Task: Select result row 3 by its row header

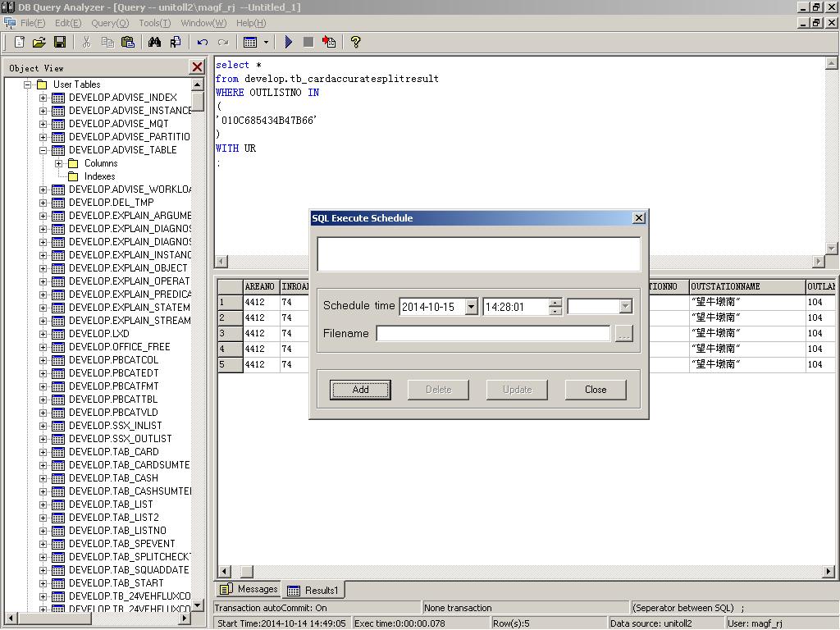Action: pos(231,333)
